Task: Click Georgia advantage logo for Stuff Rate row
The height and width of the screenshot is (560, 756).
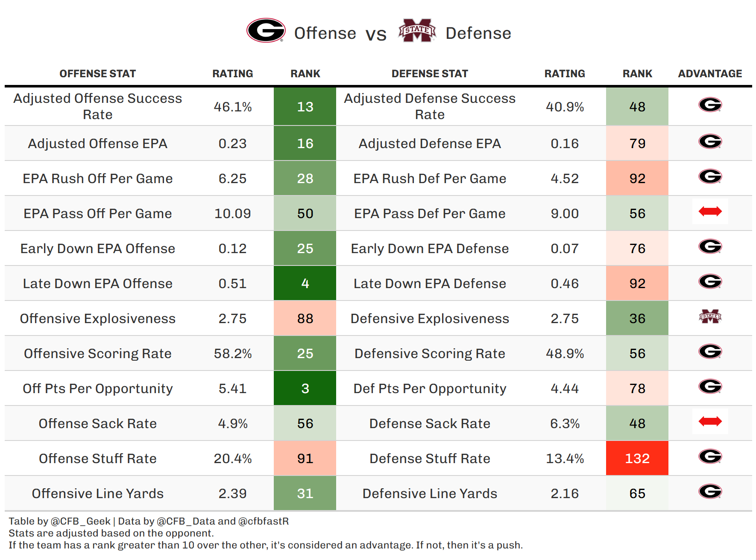Action: 710,456
